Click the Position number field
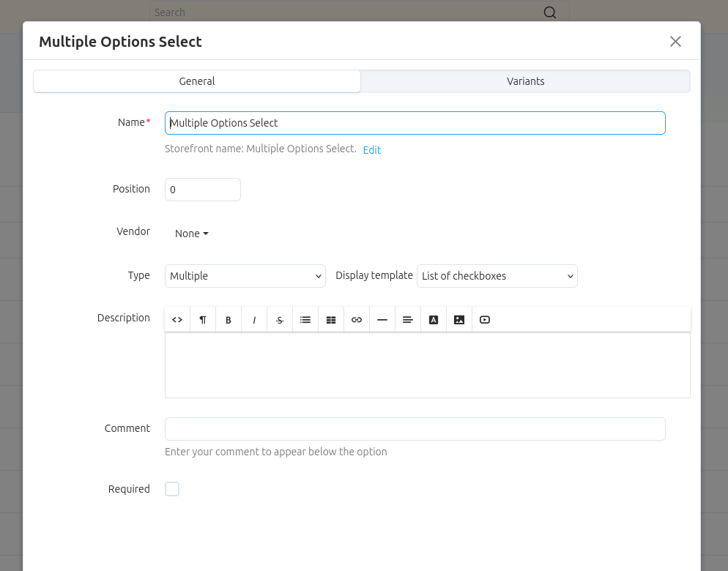This screenshot has height=571, width=728. [x=203, y=190]
